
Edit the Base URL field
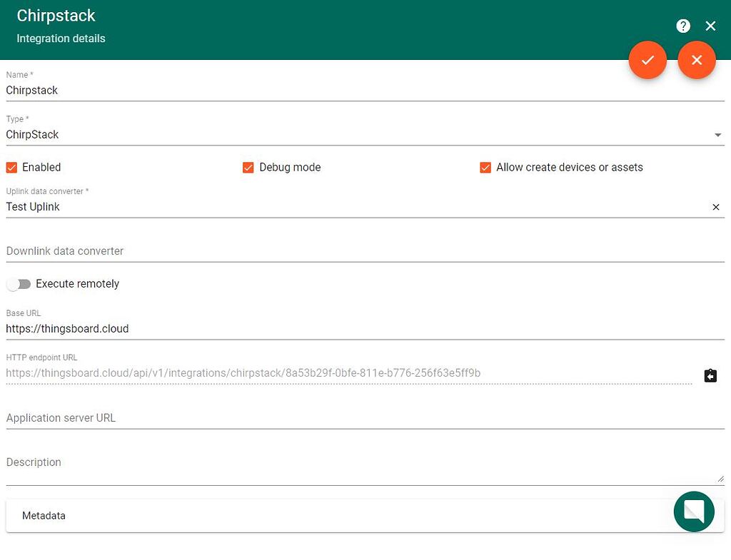(364, 329)
